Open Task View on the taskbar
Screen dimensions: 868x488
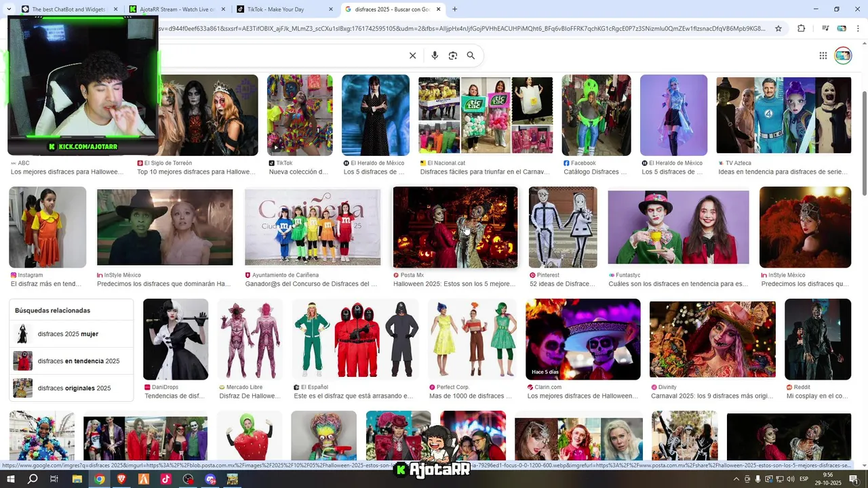(x=54, y=479)
